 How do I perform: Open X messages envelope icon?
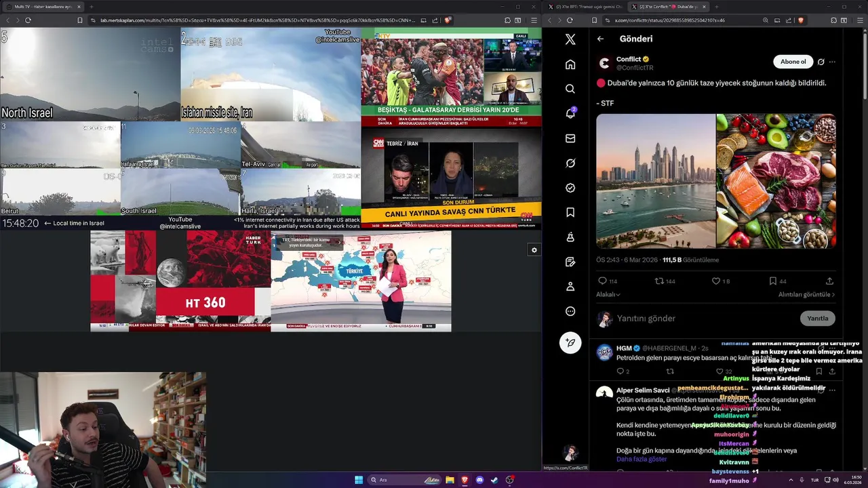point(570,138)
